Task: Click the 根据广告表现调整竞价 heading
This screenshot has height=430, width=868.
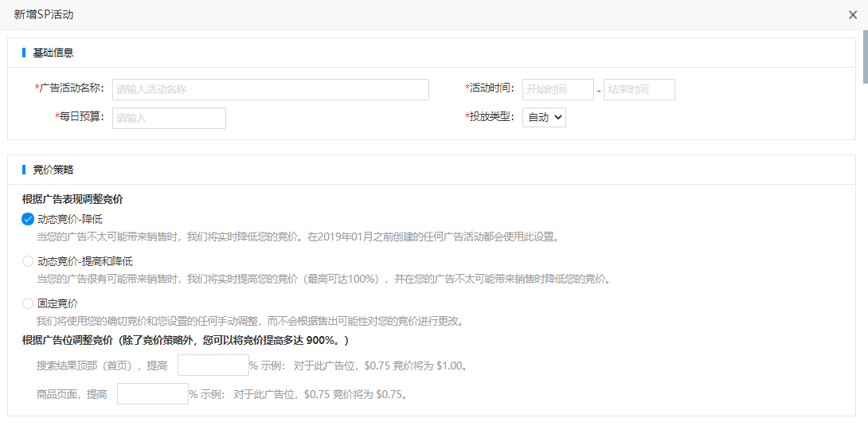Action: [x=72, y=200]
